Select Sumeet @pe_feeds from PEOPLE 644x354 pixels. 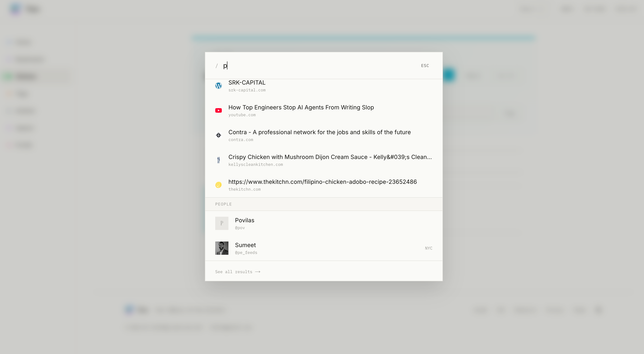click(246, 248)
